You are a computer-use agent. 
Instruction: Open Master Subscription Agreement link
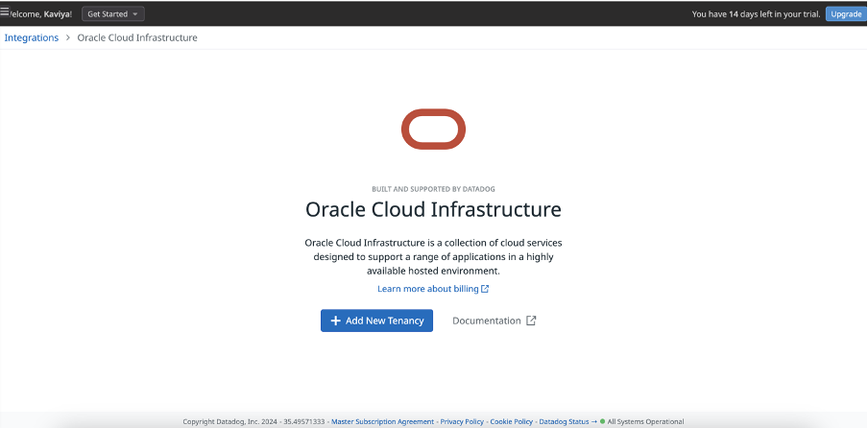pos(382,421)
